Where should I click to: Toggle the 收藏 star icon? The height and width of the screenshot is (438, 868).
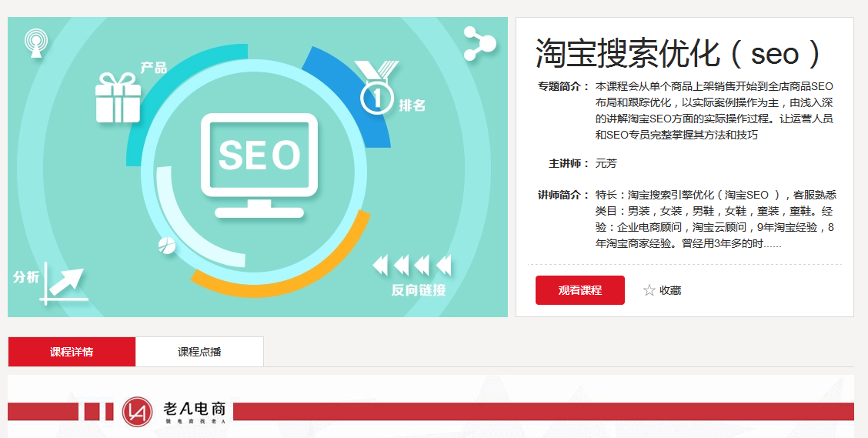[649, 290]
